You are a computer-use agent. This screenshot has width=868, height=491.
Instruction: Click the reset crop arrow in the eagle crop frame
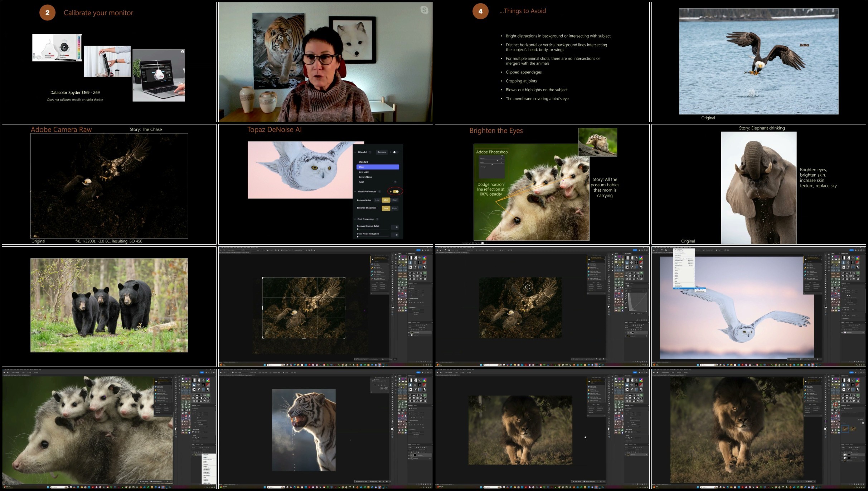point(309,250)
